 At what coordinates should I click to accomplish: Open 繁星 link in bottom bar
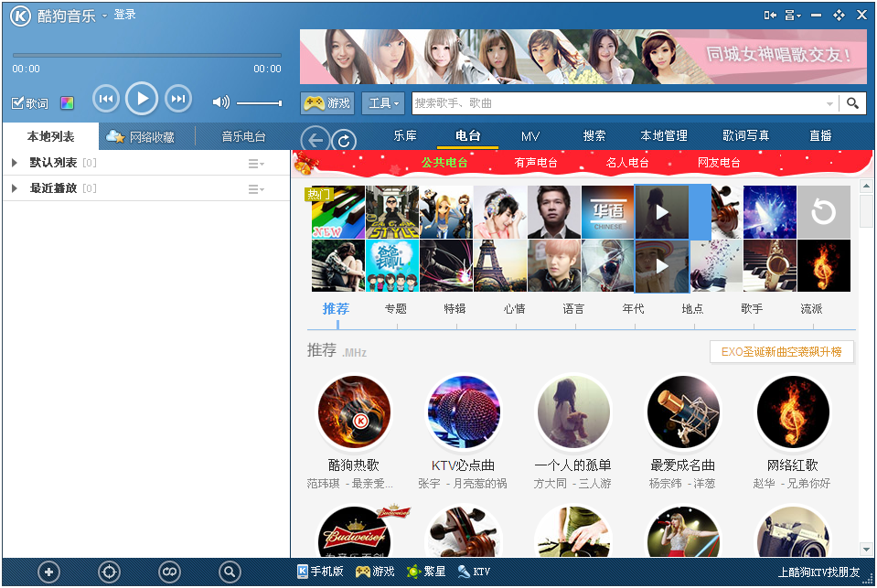(426, 572)
